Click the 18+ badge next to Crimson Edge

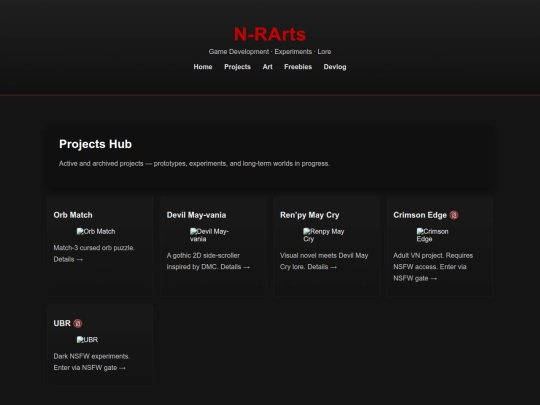tap(454, 215)
